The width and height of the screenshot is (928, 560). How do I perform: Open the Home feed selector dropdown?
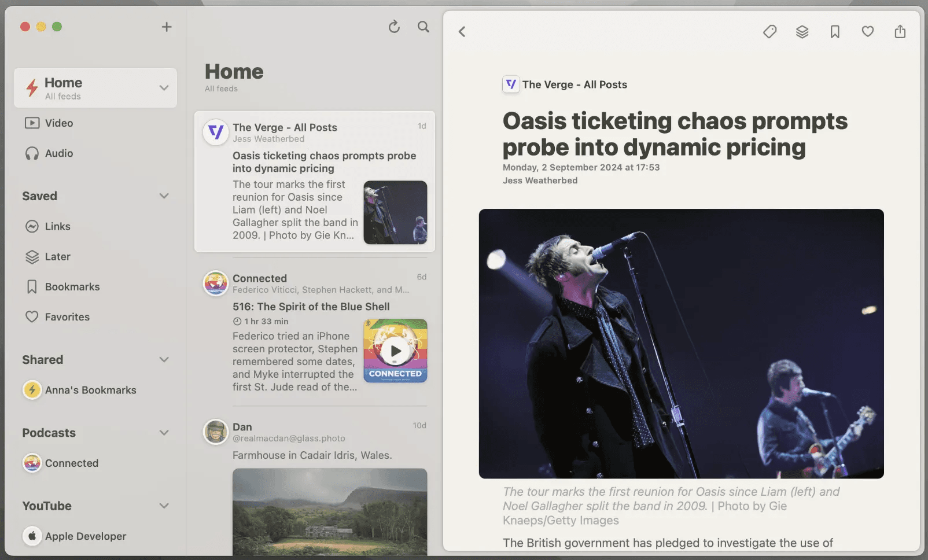[x=164, y=88]
